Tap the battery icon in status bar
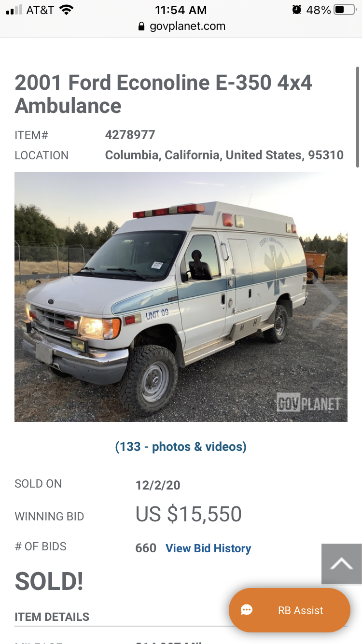This screenshot has width=362, height=644. 345,10
